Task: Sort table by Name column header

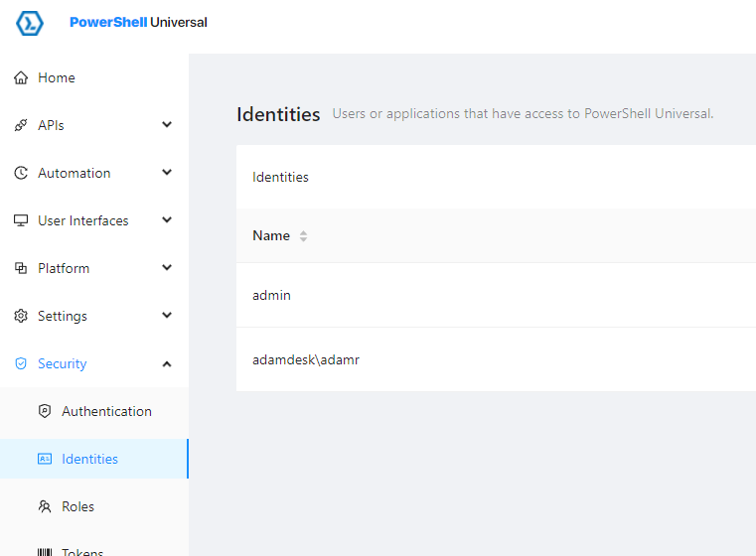Action: 271,235
